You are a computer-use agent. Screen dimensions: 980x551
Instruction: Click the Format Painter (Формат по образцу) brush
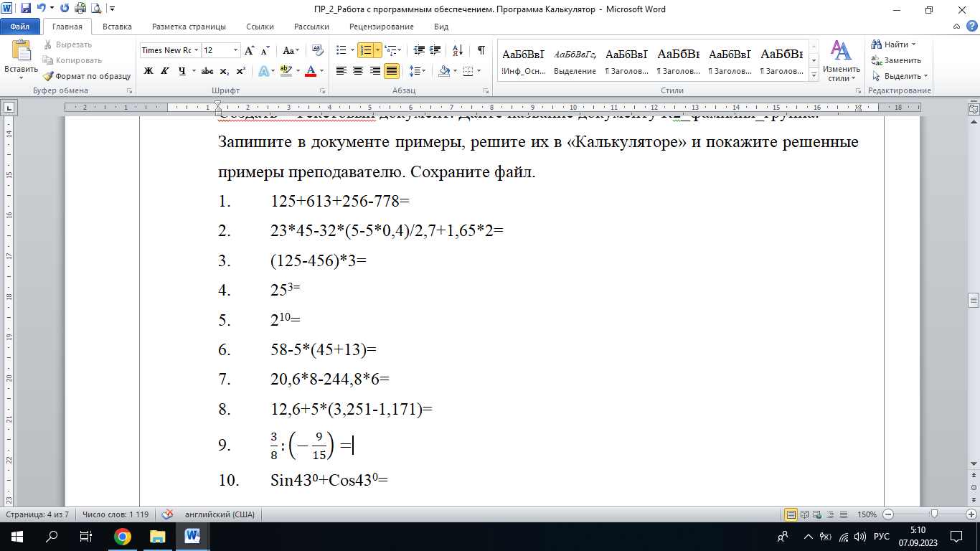pos(86,76)
